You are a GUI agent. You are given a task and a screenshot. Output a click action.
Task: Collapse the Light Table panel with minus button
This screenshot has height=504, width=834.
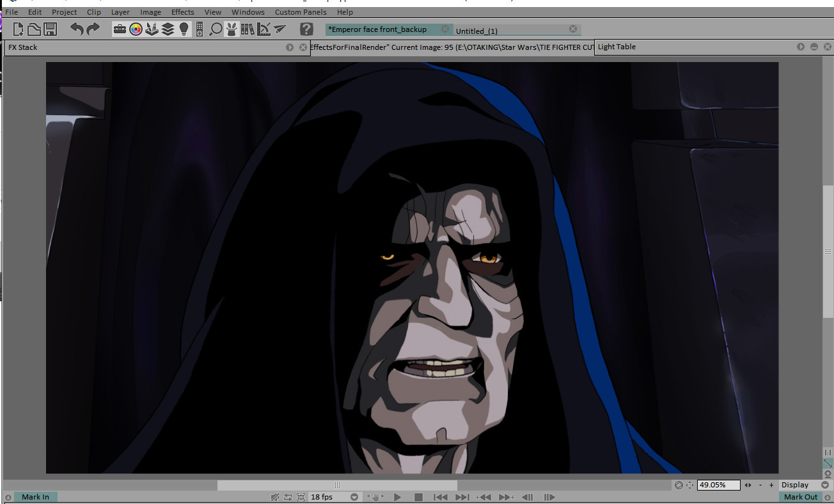pos(814,47)
